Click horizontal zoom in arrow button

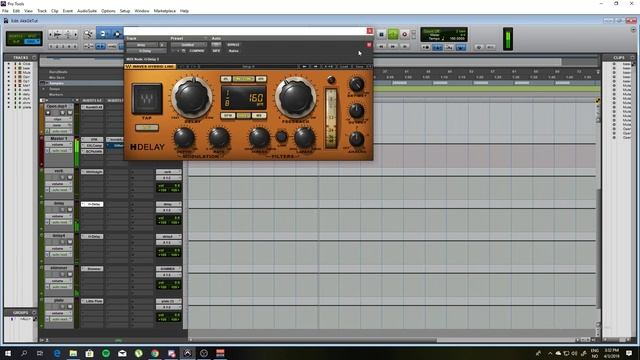pos(76,35)
